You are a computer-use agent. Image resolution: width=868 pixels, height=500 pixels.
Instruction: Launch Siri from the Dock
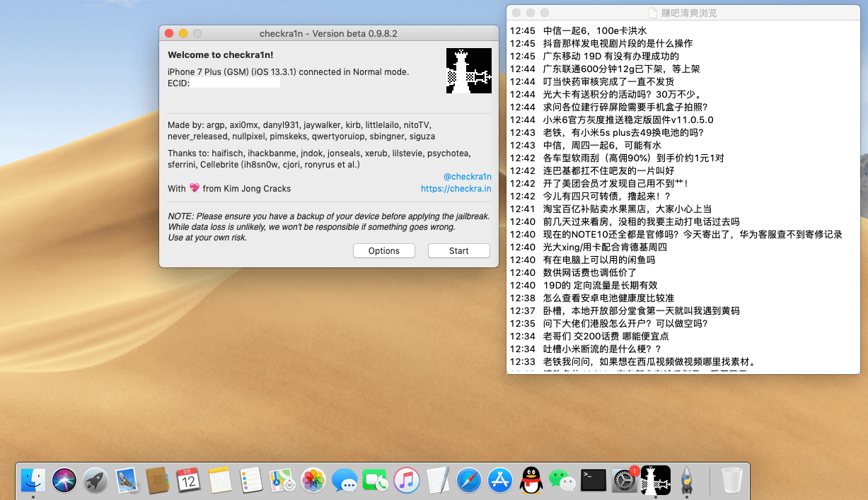64,480
